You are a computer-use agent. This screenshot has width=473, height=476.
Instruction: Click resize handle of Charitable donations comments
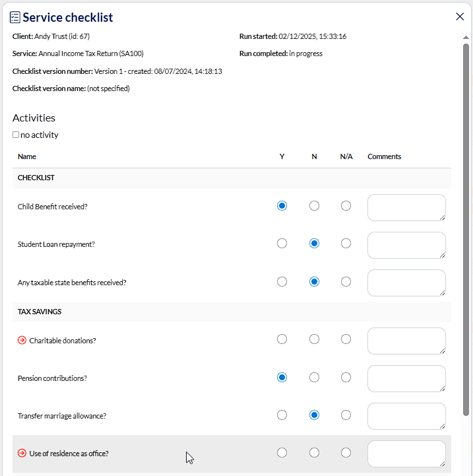click(x=443, y=351)
